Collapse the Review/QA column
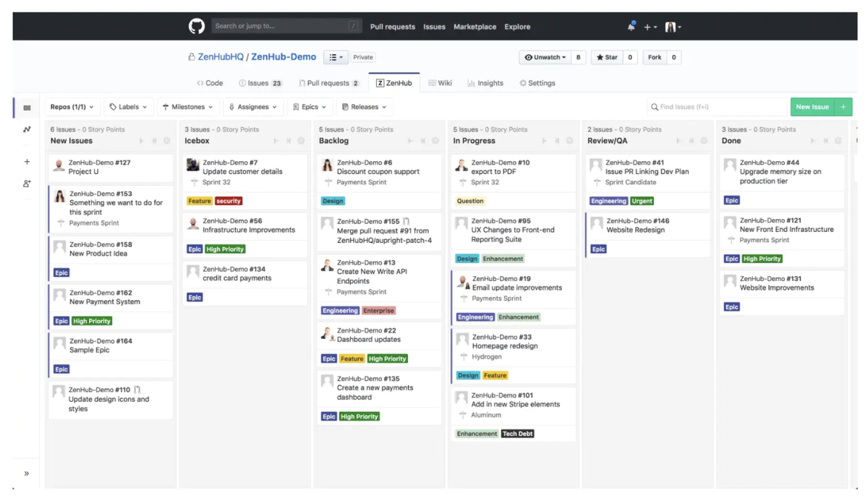Viewport: 868px width, 503px height. pyautogui.click(x=691, y=141)
